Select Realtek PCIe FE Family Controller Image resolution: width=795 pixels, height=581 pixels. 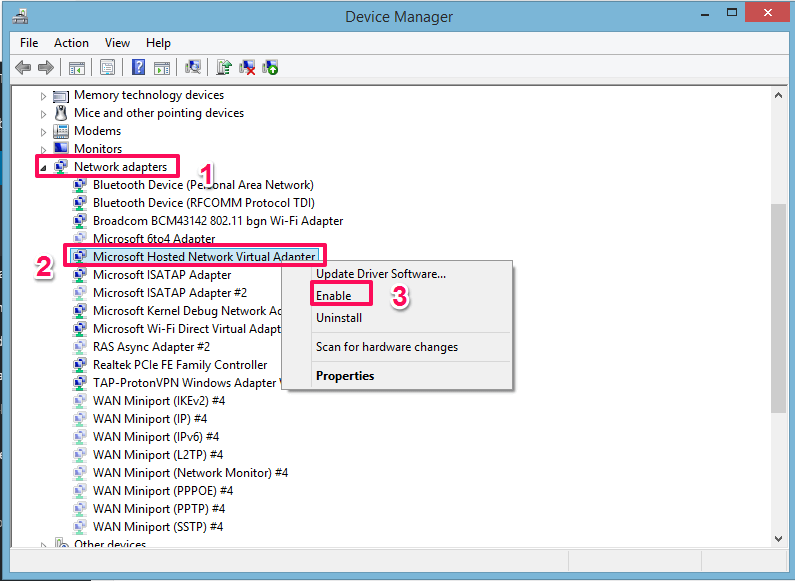point(180,365)
